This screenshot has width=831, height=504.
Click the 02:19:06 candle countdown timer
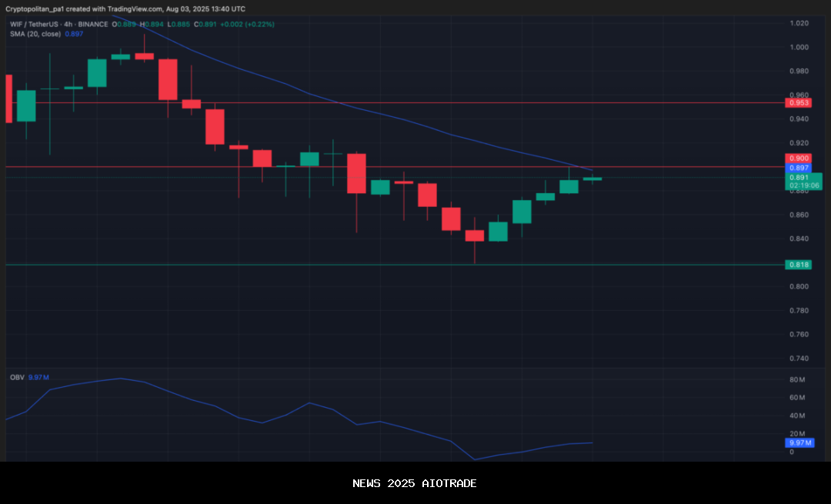[803, 185]
